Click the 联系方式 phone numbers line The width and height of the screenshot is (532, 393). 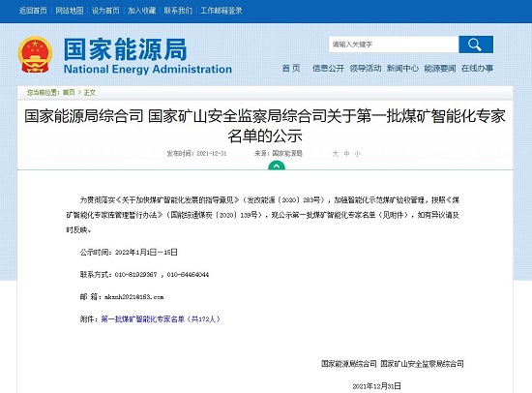pos(144,275)
